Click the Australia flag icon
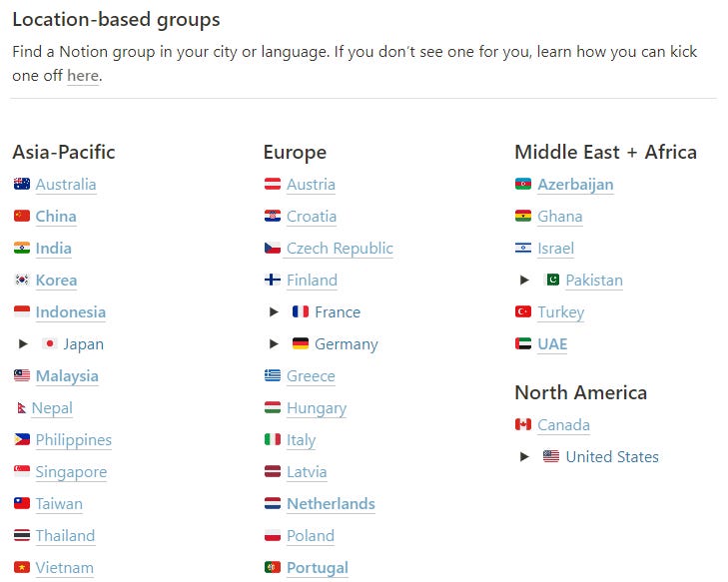 tap(22, 184)
